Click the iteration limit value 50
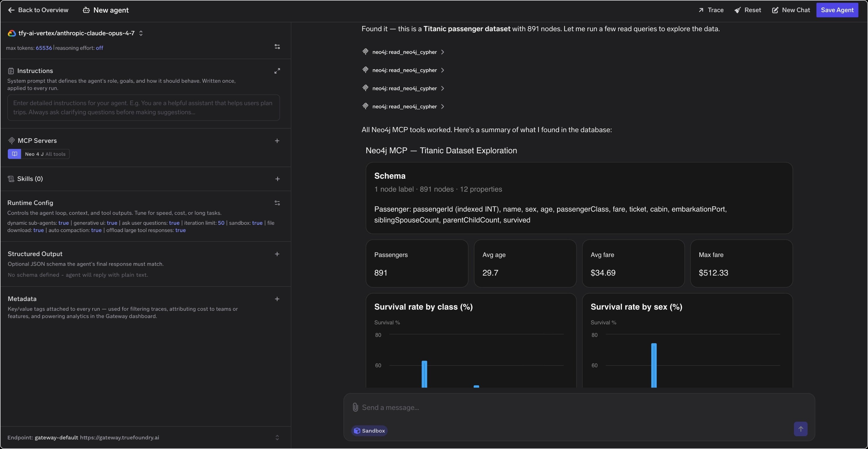This screenshot has height=449, width=868. click(x=221, y=223)
